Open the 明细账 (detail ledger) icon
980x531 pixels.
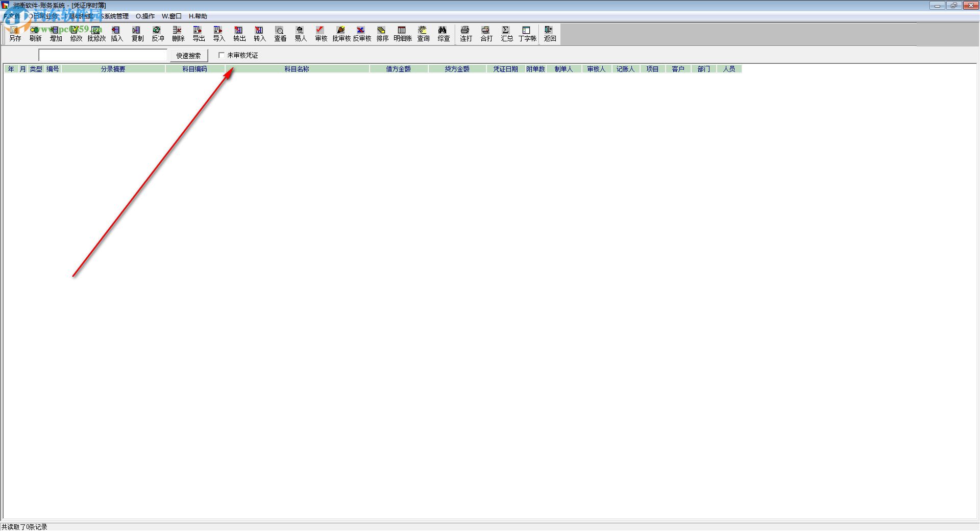pyautogui.click(x=403, y=34)
